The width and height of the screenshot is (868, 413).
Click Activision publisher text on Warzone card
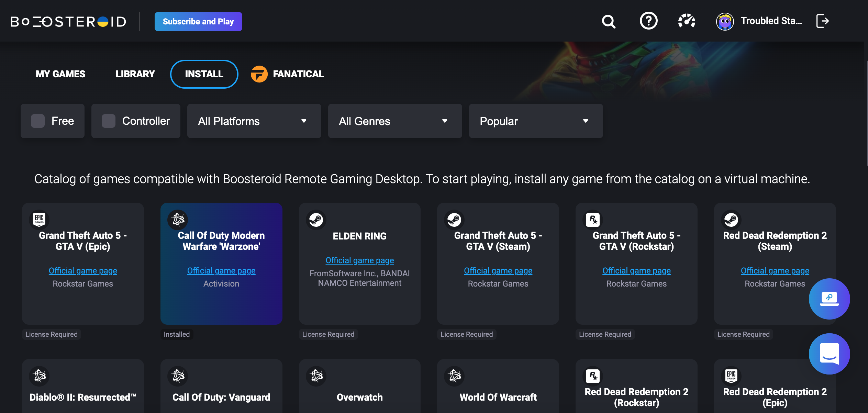coord(221,284)
